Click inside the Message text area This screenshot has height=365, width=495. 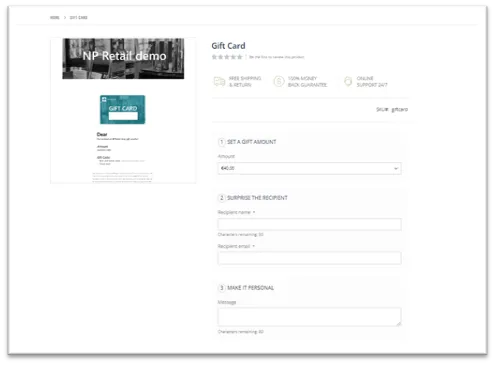pos(309,317)
